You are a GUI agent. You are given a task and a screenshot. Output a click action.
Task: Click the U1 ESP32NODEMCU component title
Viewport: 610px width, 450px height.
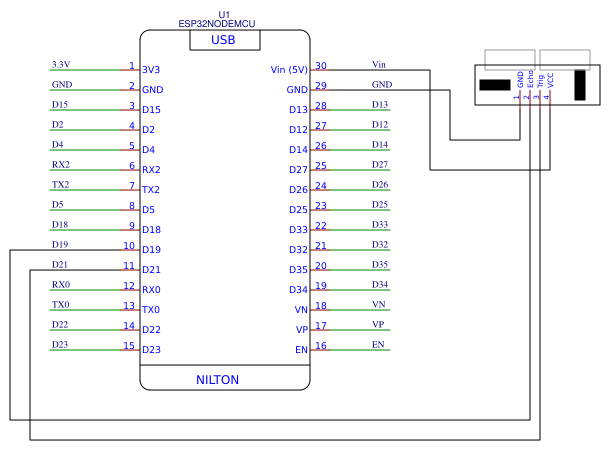click(x=217, y=19)
